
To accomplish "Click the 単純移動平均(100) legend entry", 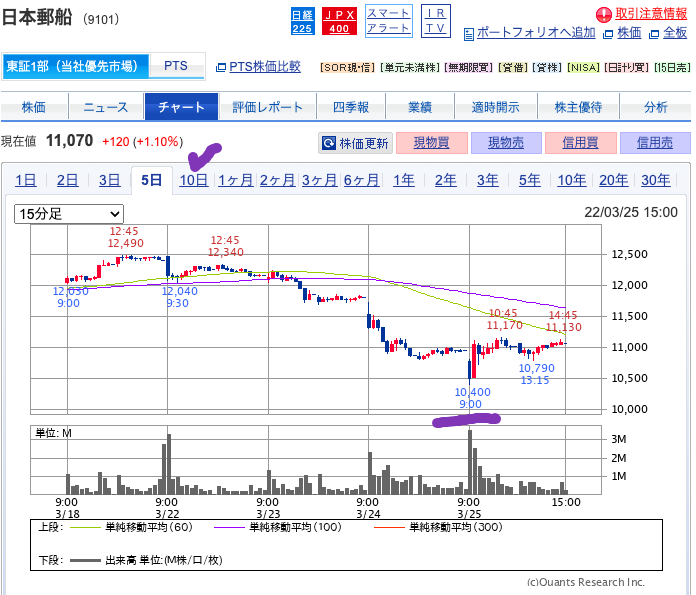I will 278,528.
